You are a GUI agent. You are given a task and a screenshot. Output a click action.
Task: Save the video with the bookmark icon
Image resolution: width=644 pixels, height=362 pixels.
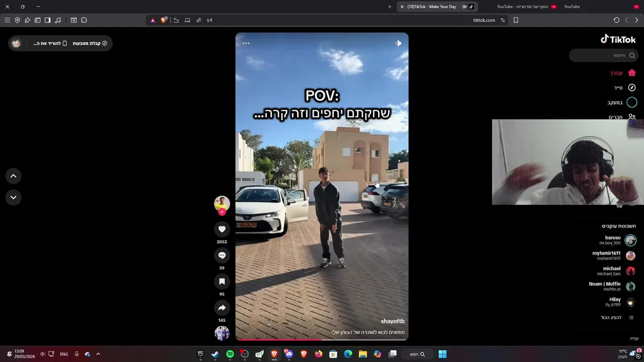[222, 282]
